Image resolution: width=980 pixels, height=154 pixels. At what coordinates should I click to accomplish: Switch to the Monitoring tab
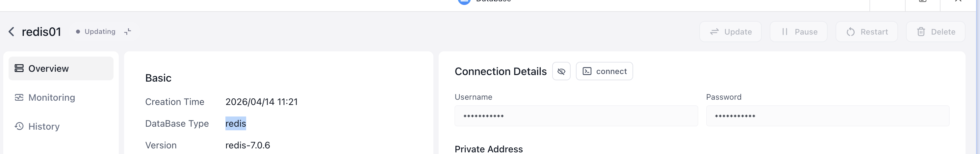52,98
